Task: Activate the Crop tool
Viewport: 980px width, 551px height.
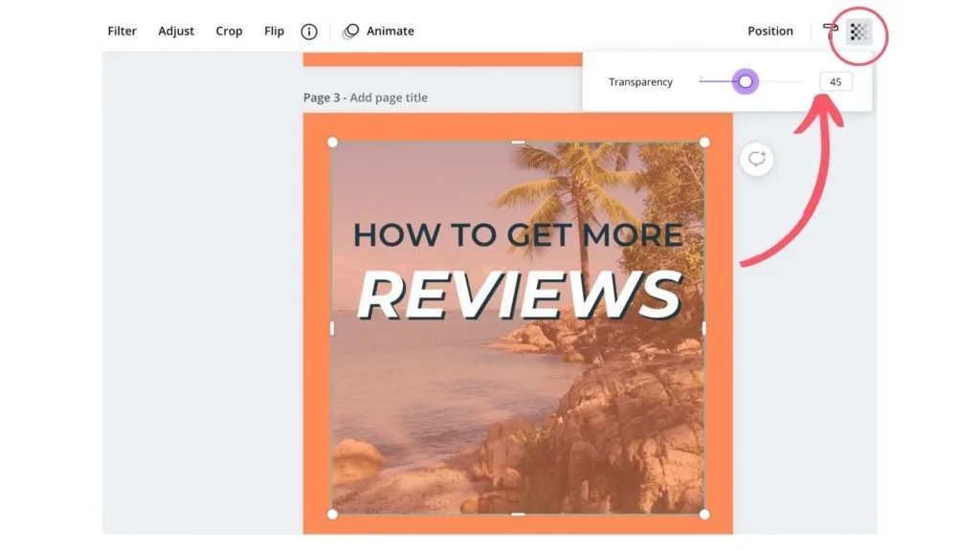Action: point(229,31)
